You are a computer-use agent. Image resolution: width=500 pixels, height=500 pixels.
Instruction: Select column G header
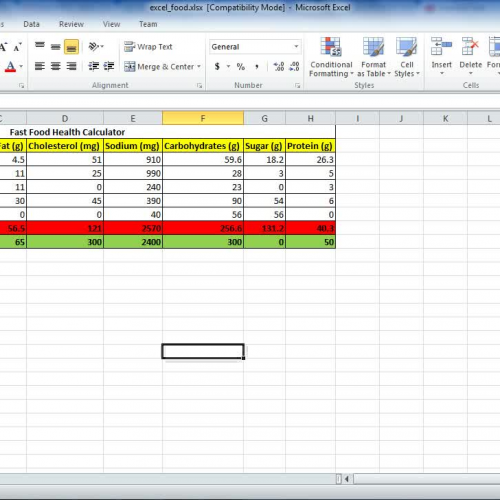point(265,118)
